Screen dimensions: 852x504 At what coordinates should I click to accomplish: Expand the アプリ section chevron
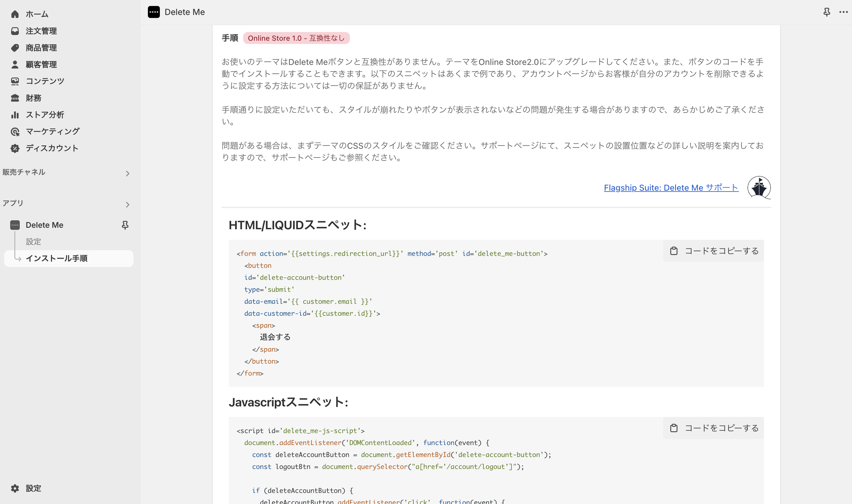[x=128, y=204]
